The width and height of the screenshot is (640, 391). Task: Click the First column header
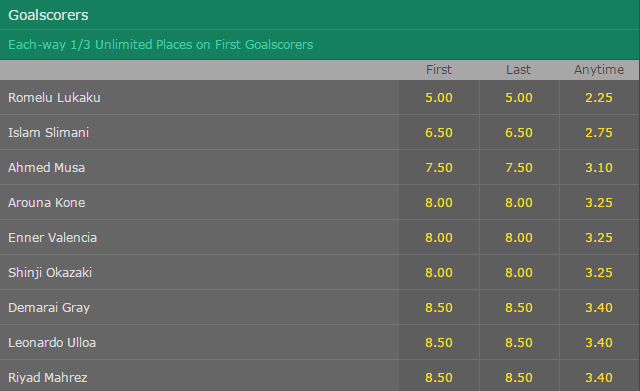(439, 70)
